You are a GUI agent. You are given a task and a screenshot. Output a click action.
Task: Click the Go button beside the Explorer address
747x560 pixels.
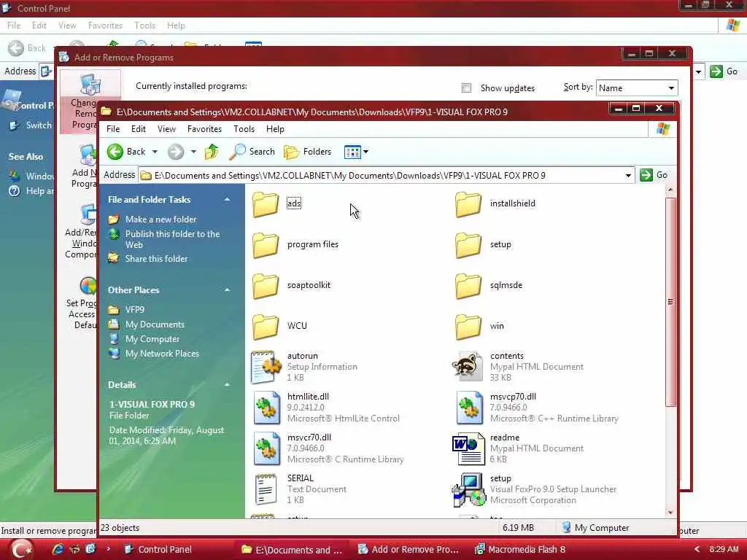click(x=654, y=175)
